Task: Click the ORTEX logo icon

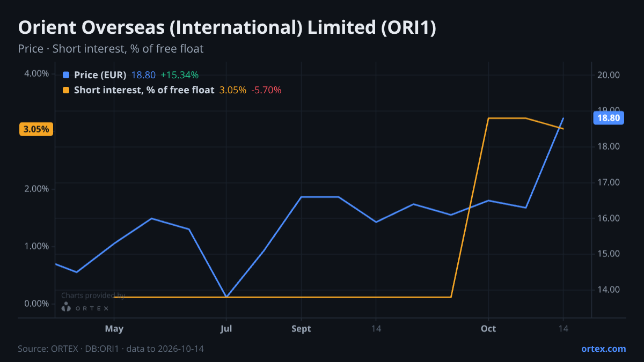Action: coord(66,307)
